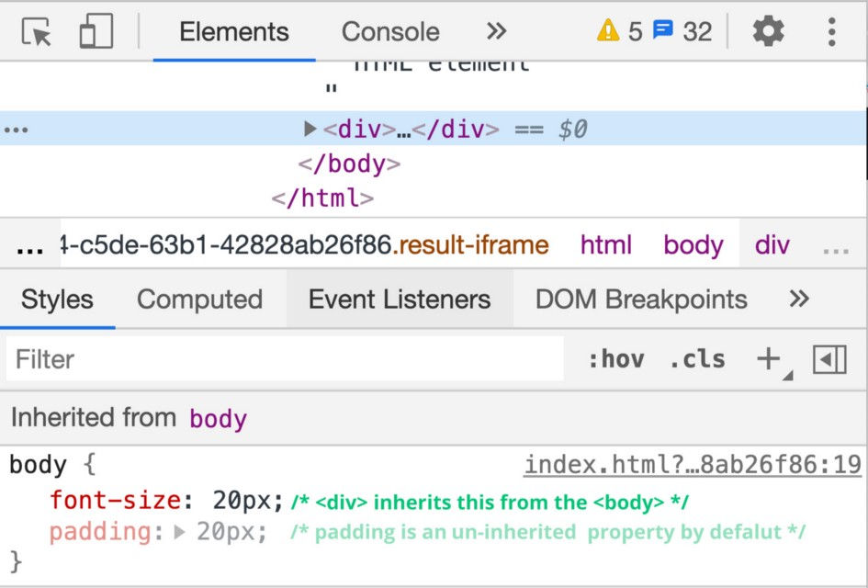This screenshot has height=588, width=868.
Task: Toggle the .cls classes panel
Action: tap(697, 359)
